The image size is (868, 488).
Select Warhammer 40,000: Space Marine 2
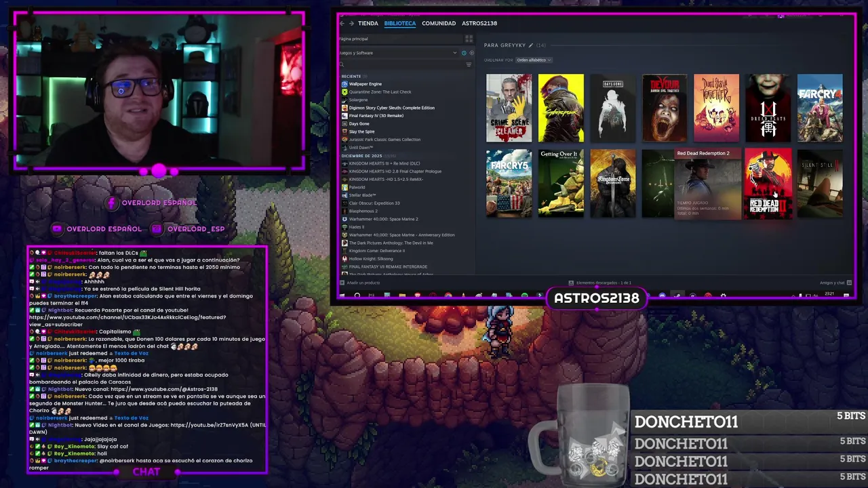383,219
